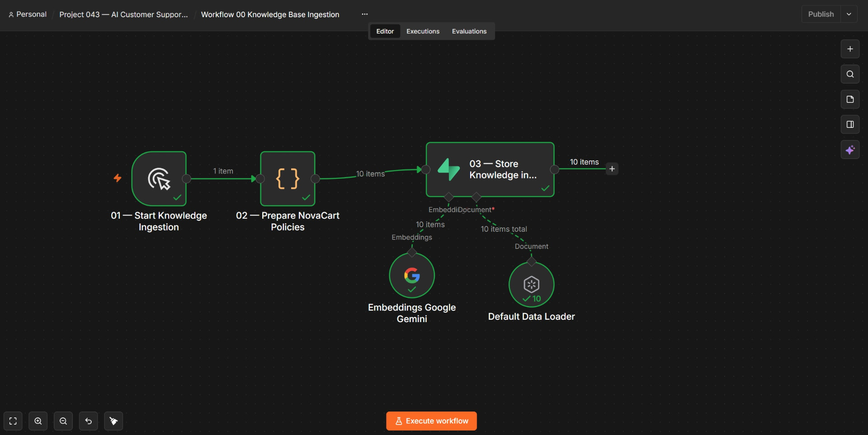Publish the workflow

821,14
